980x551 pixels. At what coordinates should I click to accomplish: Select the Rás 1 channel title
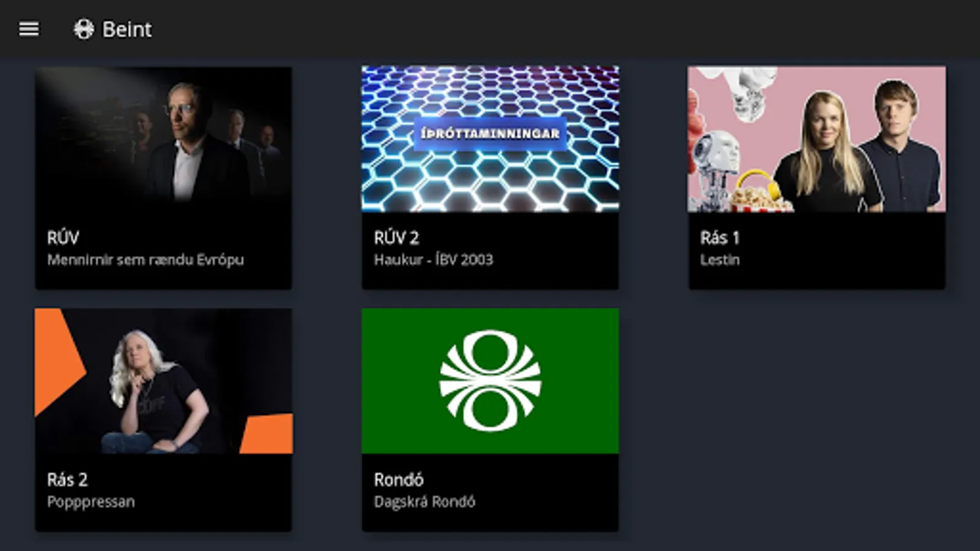(720, 238)
